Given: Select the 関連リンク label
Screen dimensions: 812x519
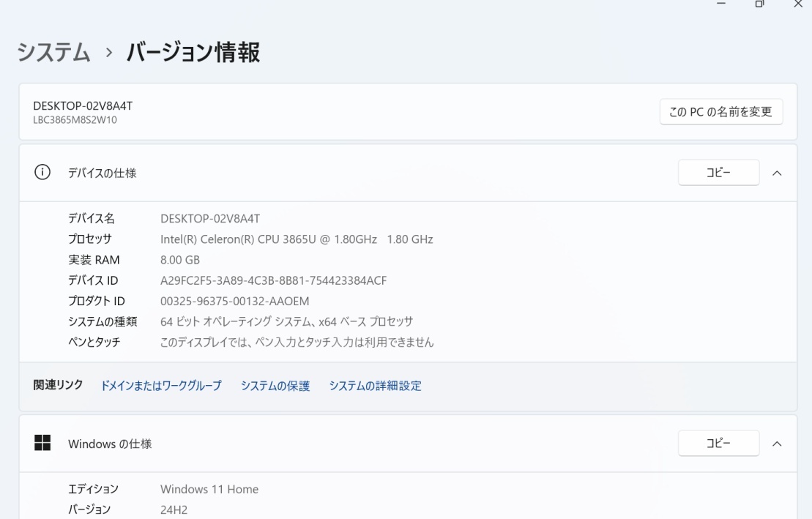Looking at the screenshot, I should click(x=58, y=385).
